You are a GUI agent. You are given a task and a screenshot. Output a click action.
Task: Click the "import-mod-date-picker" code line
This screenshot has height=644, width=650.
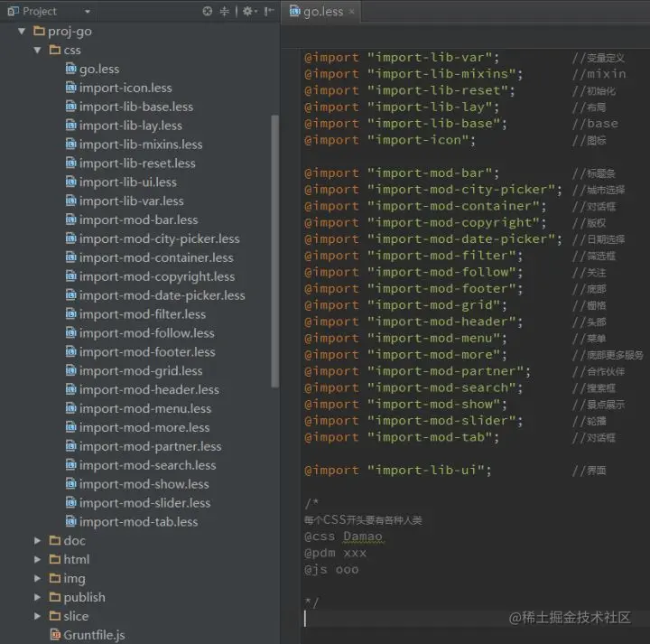[x=432, y=239]
